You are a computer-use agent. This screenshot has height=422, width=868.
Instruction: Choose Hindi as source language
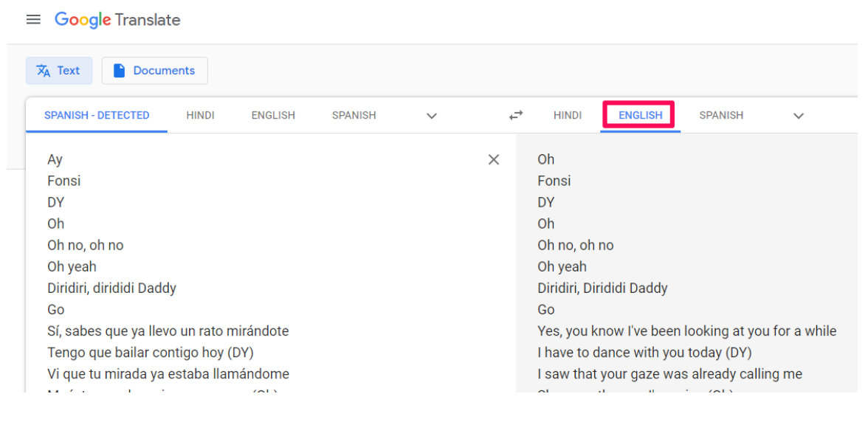201,116
